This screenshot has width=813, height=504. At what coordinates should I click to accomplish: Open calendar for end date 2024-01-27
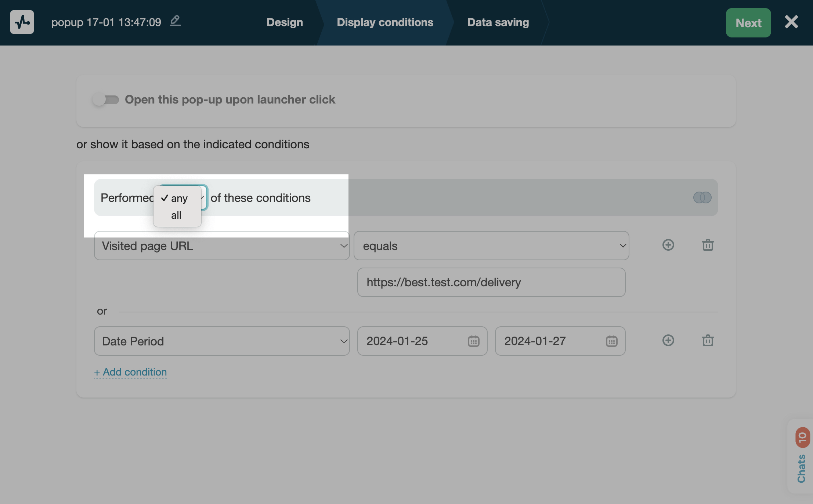[611, 341]
